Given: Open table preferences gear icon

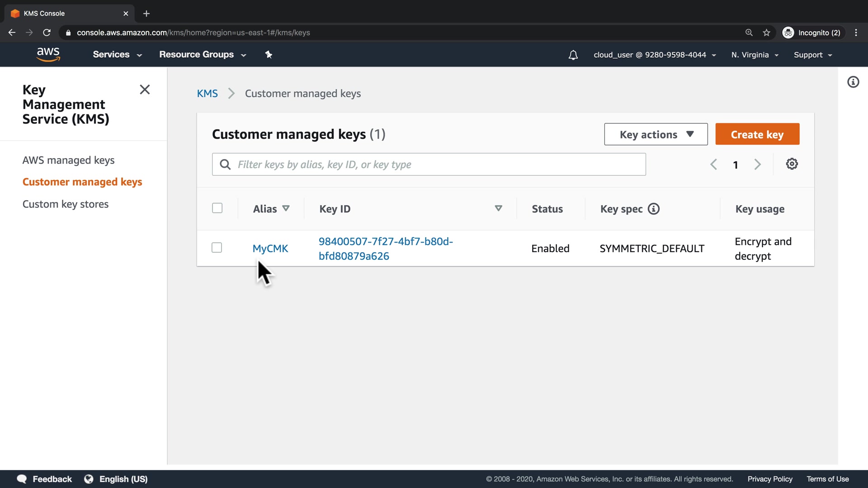Looking at the screenshot, I should (x=792, y=164).
